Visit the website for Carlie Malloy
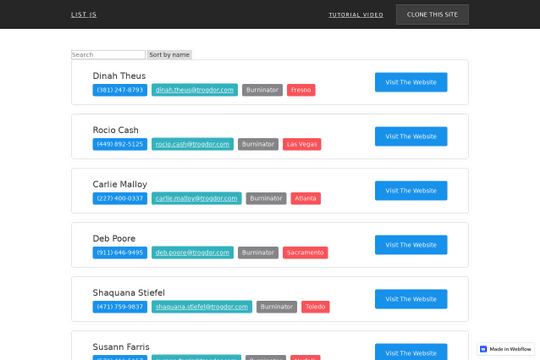 coord(411,191)
